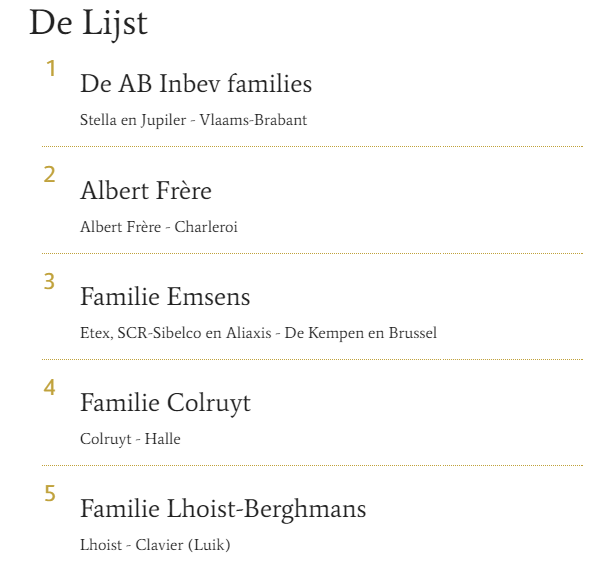Click the dotted divider below Albert Frère entry
This screenshot has width=605, height=568.
pyautogui.click(x=312, y=254)
